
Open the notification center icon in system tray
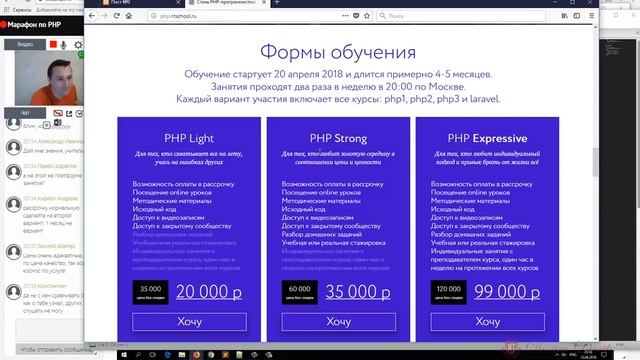tap(604, 355)
